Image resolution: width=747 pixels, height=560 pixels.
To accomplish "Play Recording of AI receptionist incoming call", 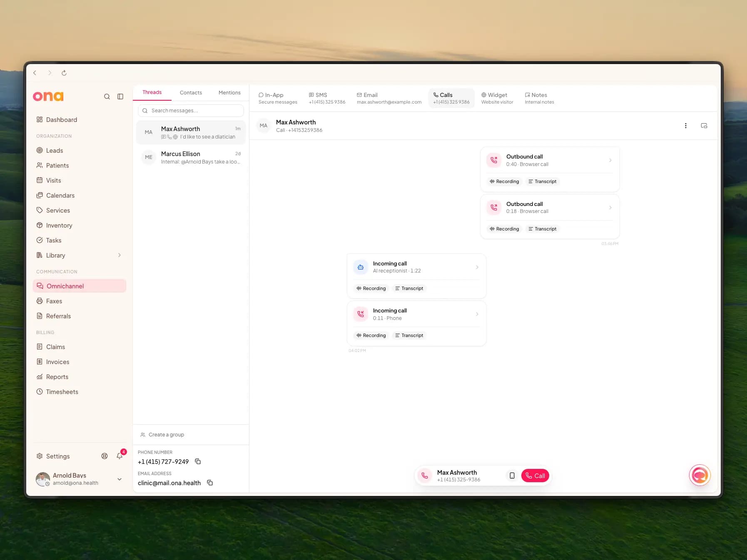I will [371, 288].
